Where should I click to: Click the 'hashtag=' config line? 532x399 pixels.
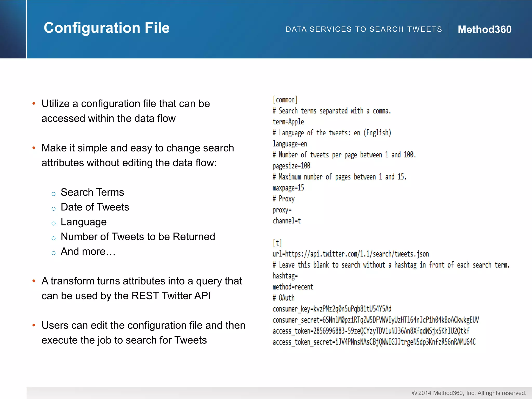(x=285, y=276)
